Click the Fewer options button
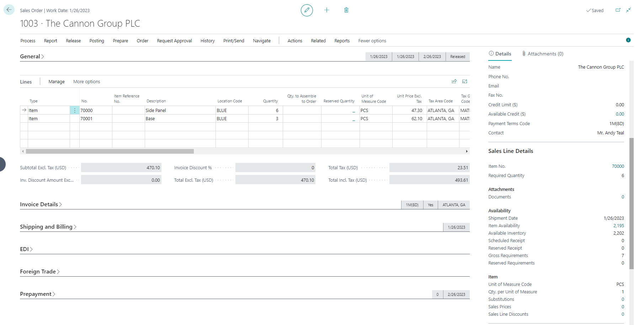Image resolution: width=644 pixels, height=325 pixels. [372, 41]
